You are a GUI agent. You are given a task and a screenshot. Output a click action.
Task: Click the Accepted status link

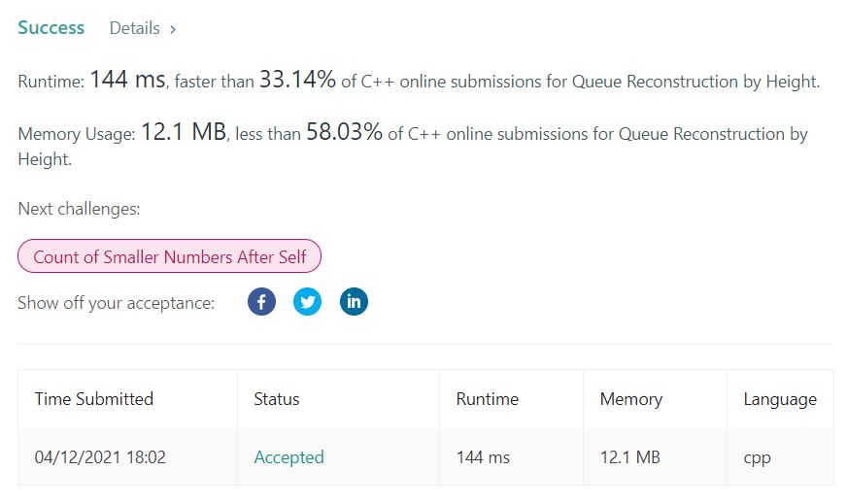tap(288, 456)
